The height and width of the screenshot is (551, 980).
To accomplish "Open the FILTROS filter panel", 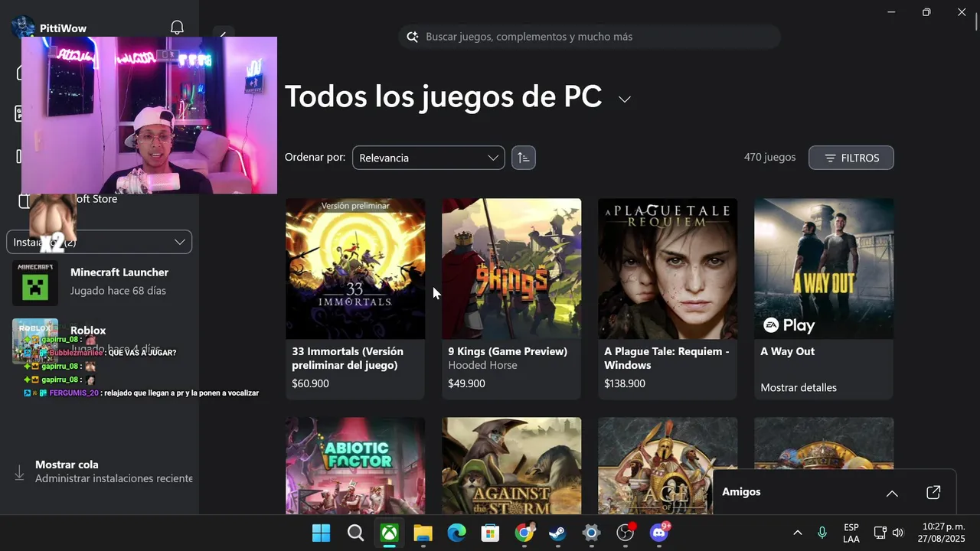I will tap(851, 158).
